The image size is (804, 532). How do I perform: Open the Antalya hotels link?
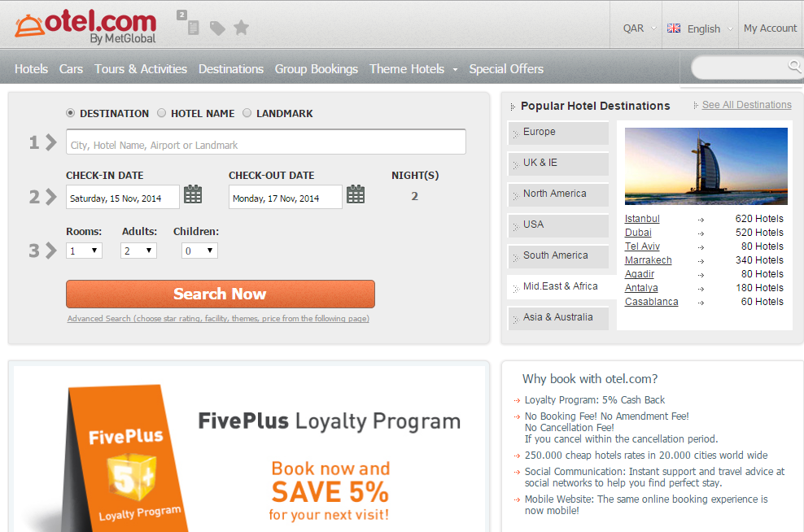click(x=641, y=288)
